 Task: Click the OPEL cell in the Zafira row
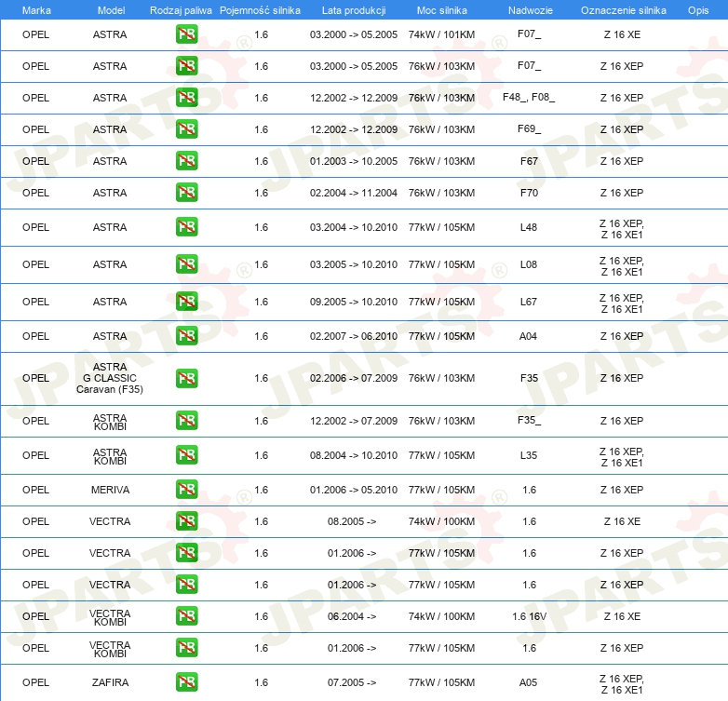[35, 682]
